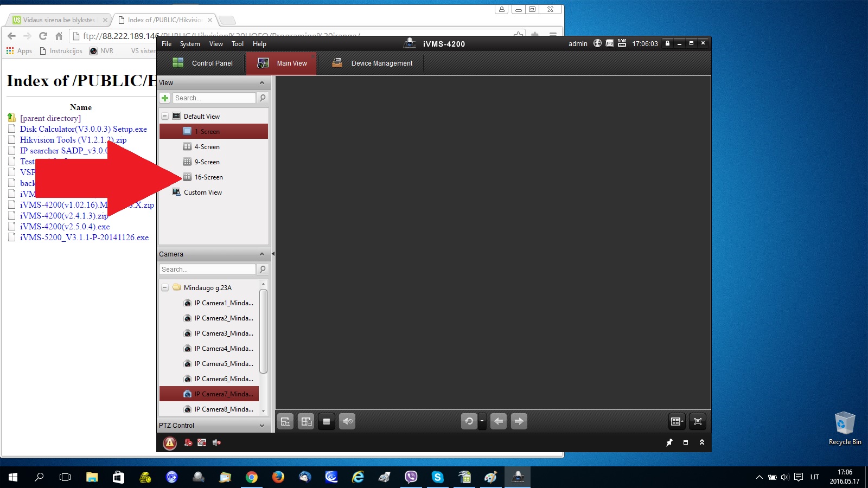Image resolution: width=868 pixels, height=488 pixels.
Task: Open the File menu
Action: 167,44
